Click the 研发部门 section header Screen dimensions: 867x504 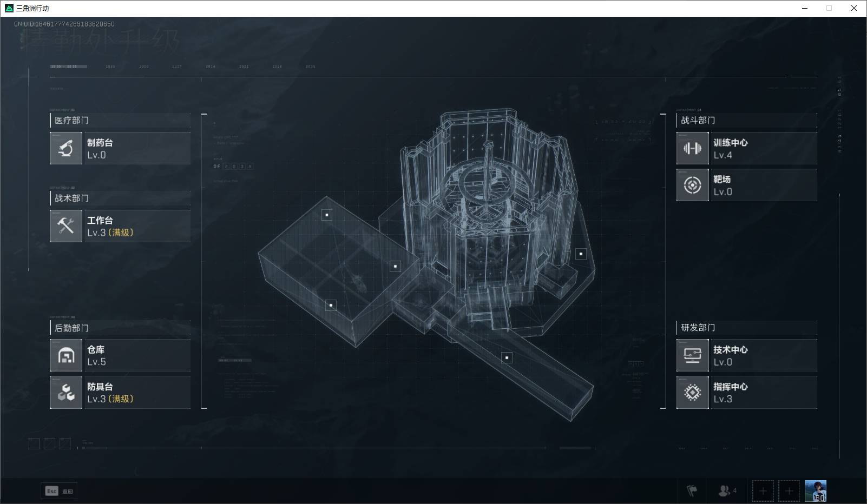[747, 328]
